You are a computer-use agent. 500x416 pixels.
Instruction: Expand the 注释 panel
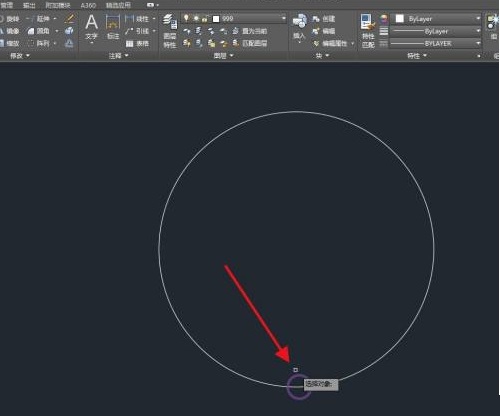[118, 56]
